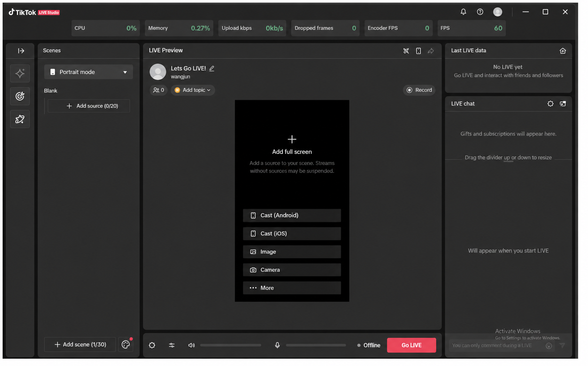Click the FPS 60 stat
The height and width of the screenshot is (366, 588).
[x=472, y=28]
